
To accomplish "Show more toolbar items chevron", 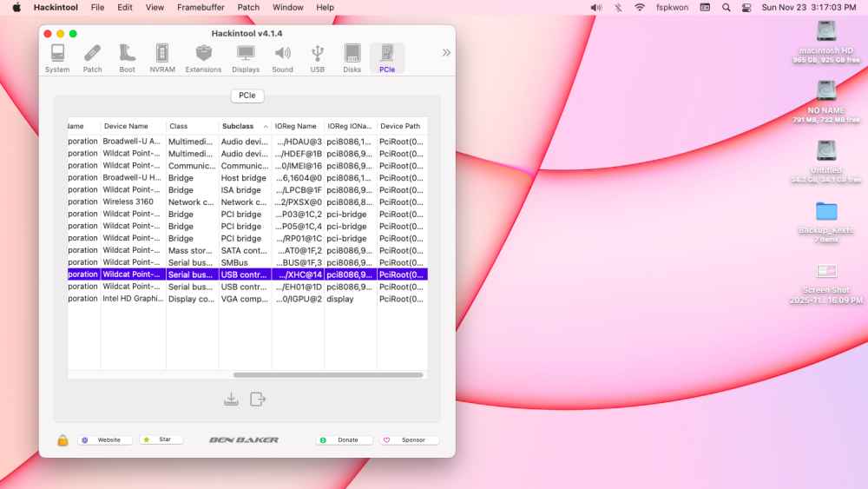I will (446, 53).
